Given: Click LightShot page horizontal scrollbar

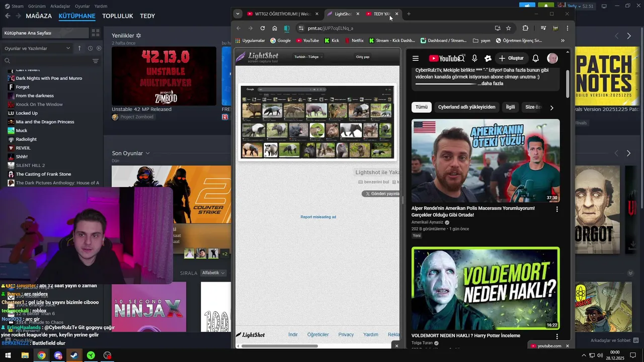Looking at the screenshot, I should [279, 346].
